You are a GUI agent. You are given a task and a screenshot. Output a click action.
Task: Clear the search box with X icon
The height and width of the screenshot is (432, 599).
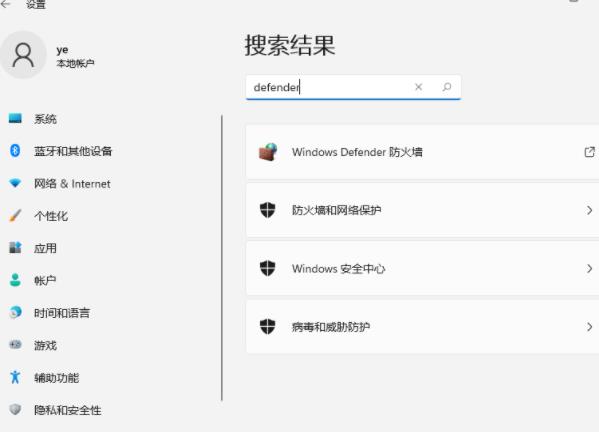coord(418,87)
